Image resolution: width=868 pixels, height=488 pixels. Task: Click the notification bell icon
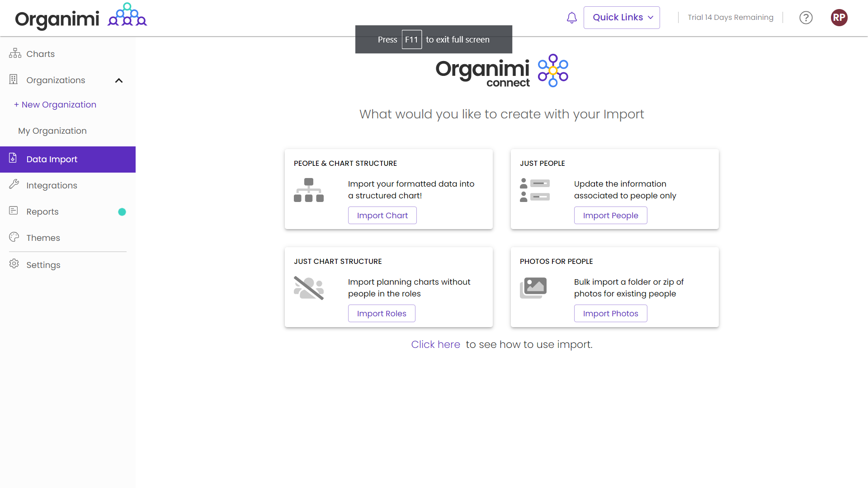[572, 18]
